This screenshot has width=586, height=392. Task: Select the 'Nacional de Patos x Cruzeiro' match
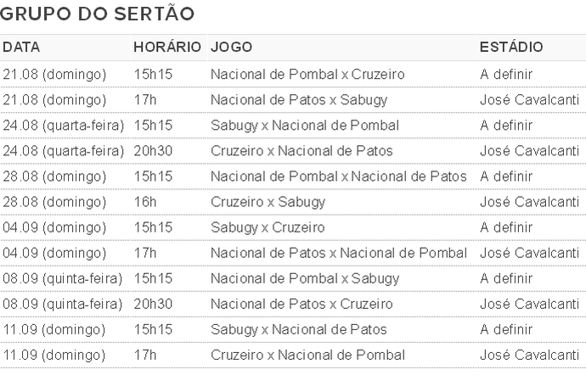click(x=301, y=304)
